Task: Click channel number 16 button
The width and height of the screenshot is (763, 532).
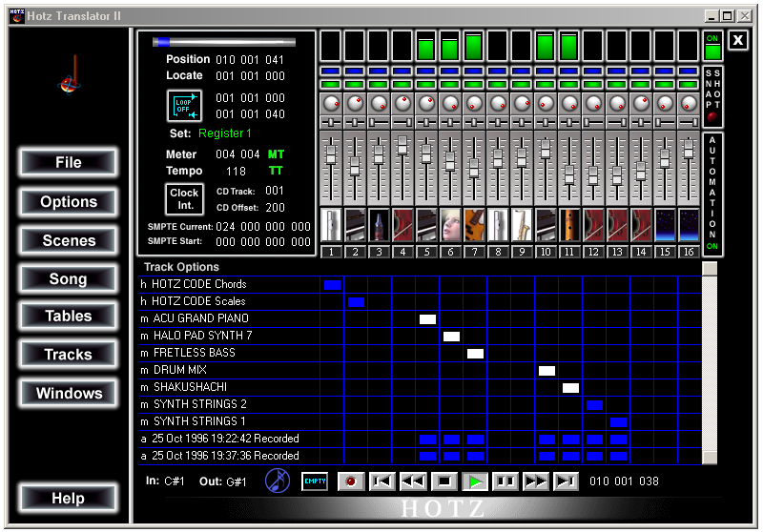Action: point(689,252)
